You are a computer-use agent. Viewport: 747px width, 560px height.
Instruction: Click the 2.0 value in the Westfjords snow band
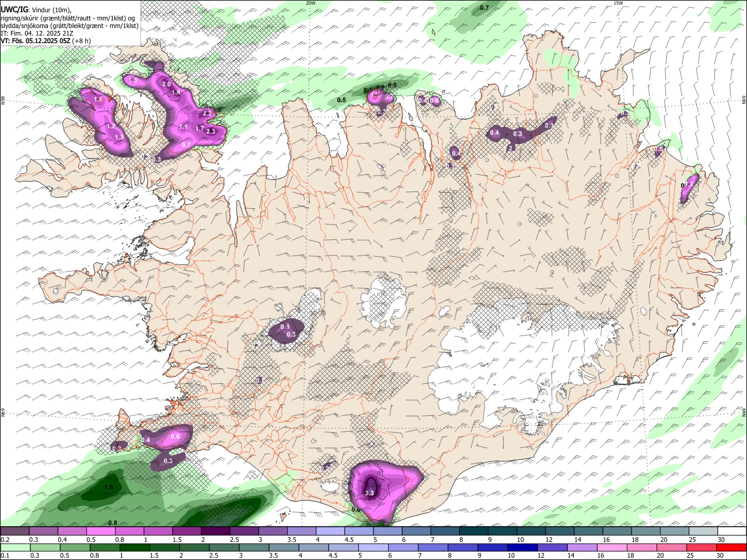click(166, 84)
